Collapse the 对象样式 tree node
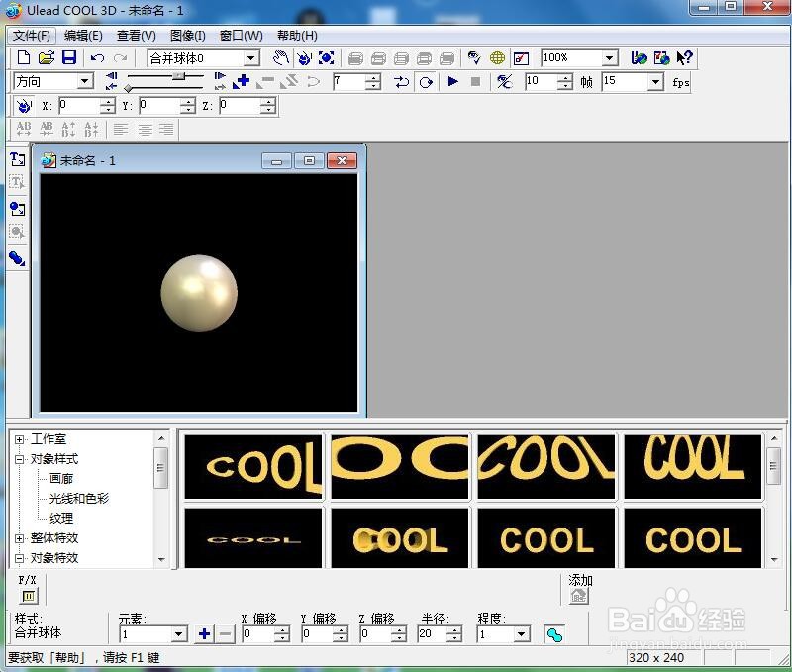 point(19,459)
